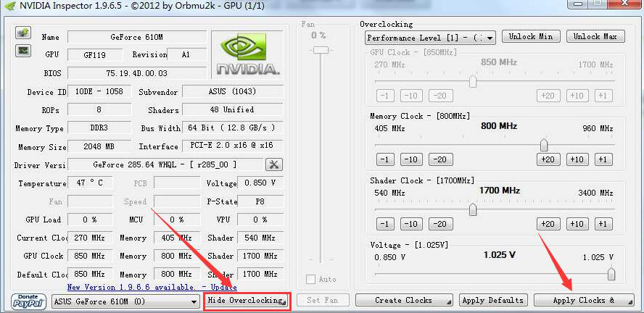Click +1 under Memory Clock
644x313 pixels.
[x=603, y=159]
